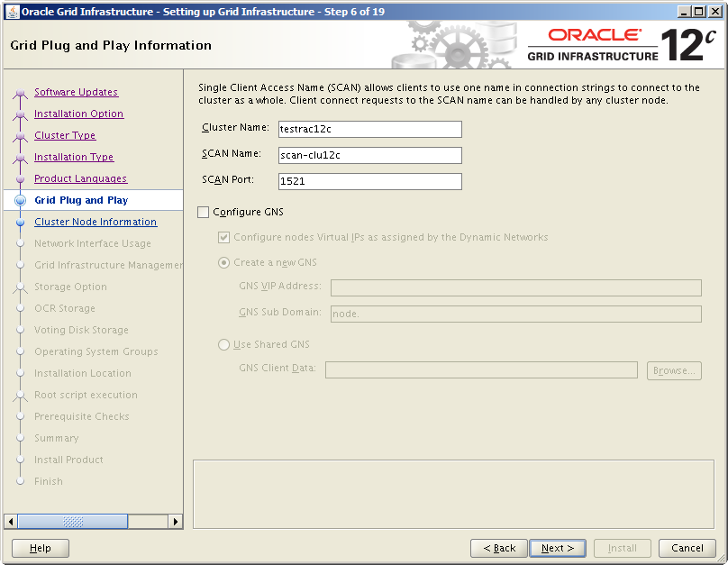Viewport: 728px width, 565px height.
Task: Select Use Shared GNS radio option
Action: (x=223, y=344)
